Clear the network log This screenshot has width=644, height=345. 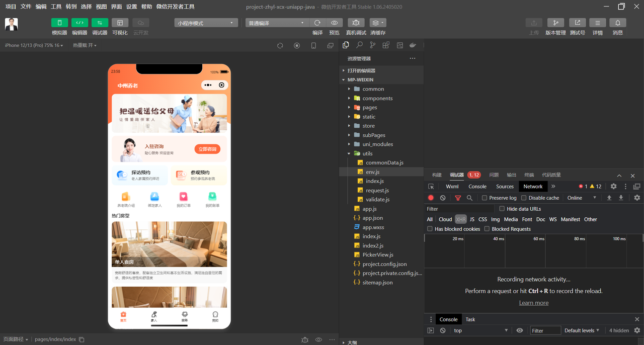pos(443,198)
